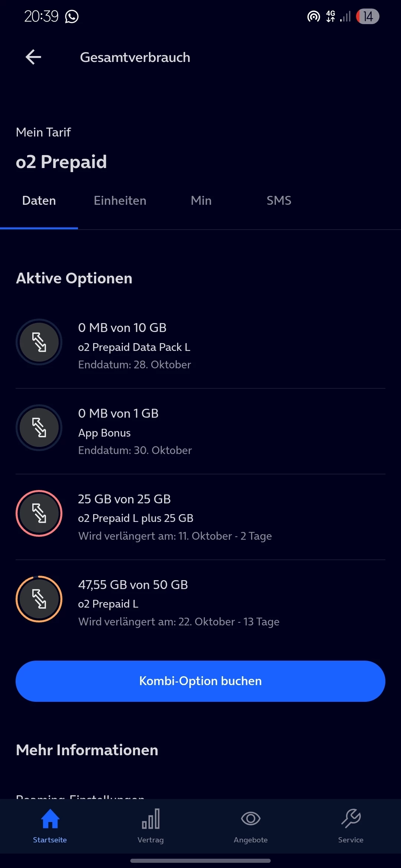Select the SMS tab

coord(279,201)
